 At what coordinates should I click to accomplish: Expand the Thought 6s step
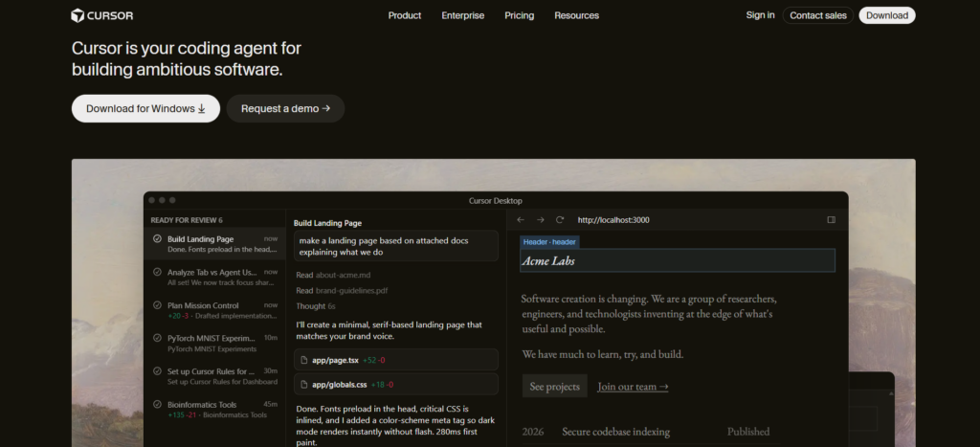(316, 306)
